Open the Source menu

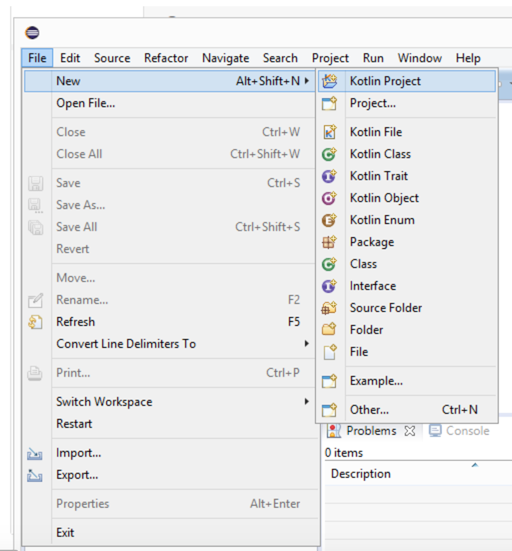click(x=112, y=58)
